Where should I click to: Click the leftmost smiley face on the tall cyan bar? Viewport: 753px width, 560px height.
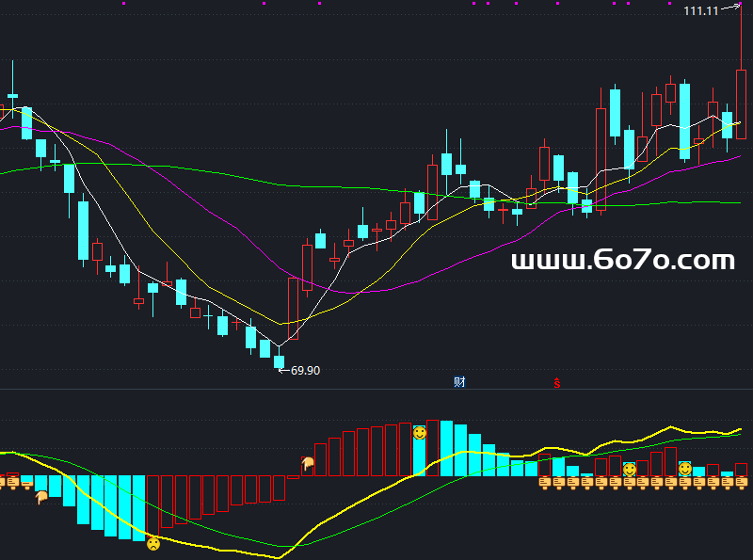420,433
